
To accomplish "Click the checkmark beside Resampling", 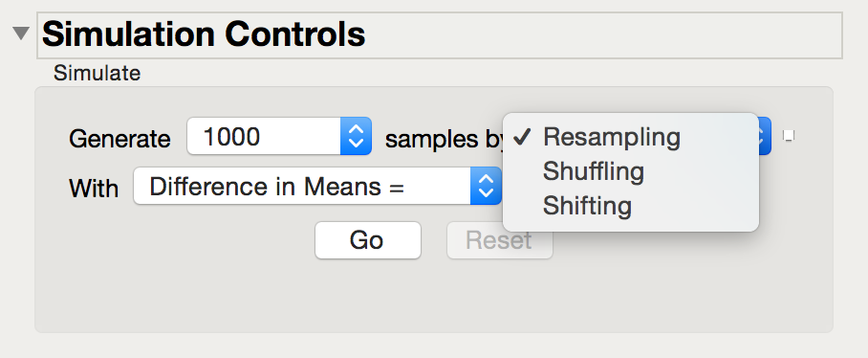I will pyautogui.click(x=523, y=137).
